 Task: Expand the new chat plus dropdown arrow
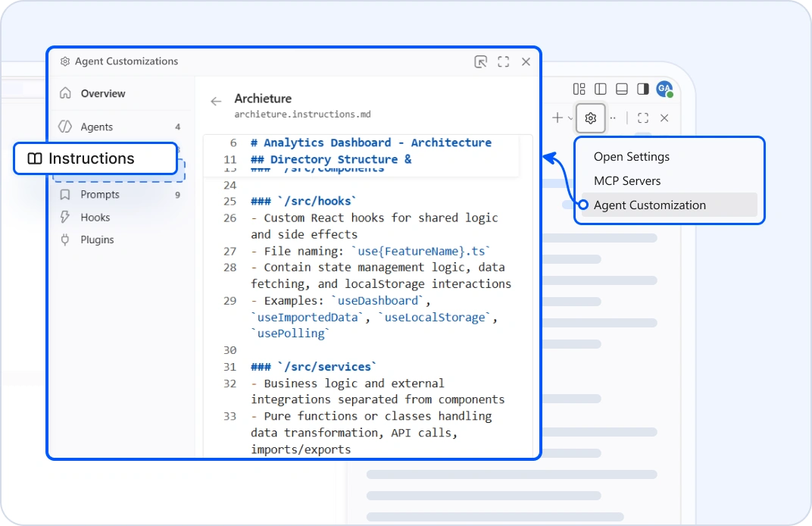(570, 118)
